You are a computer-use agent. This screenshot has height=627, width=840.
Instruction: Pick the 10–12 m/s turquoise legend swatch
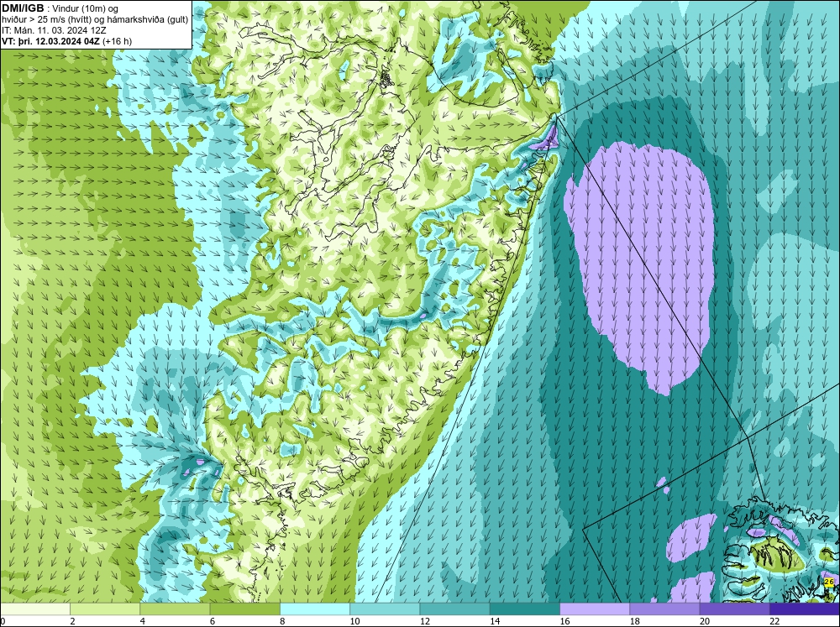(x=385, y=609)
